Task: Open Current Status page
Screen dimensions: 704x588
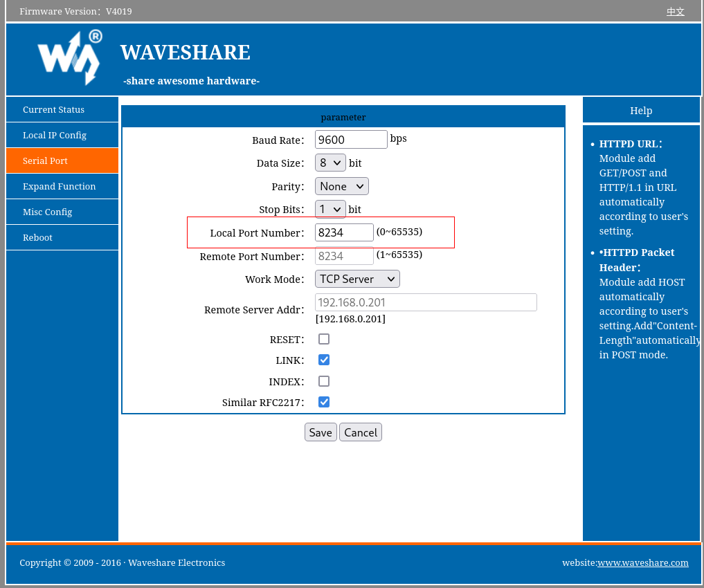Action: pyautogui.click(x=62, y=109)
